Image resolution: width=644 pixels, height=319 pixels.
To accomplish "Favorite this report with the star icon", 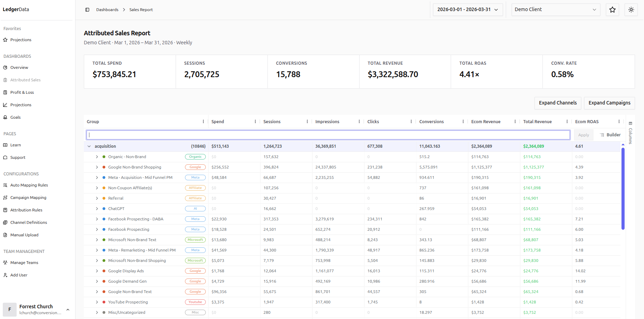I will tap(612, 10).
